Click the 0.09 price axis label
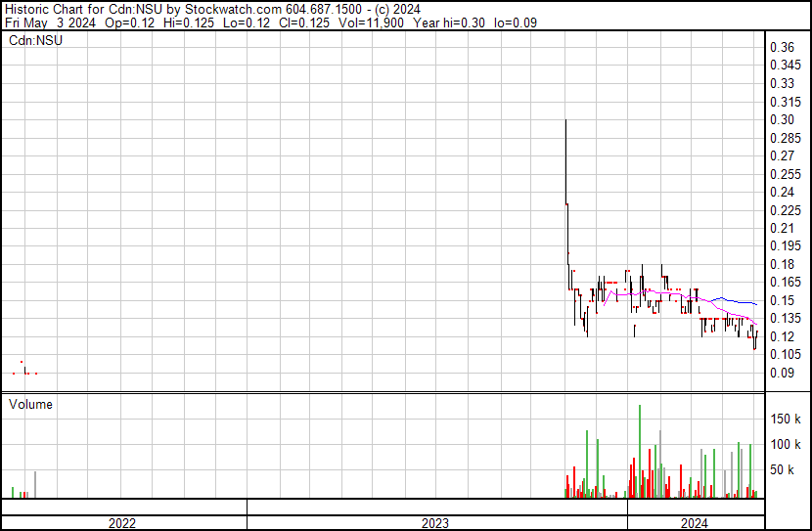 click(782, 373)
